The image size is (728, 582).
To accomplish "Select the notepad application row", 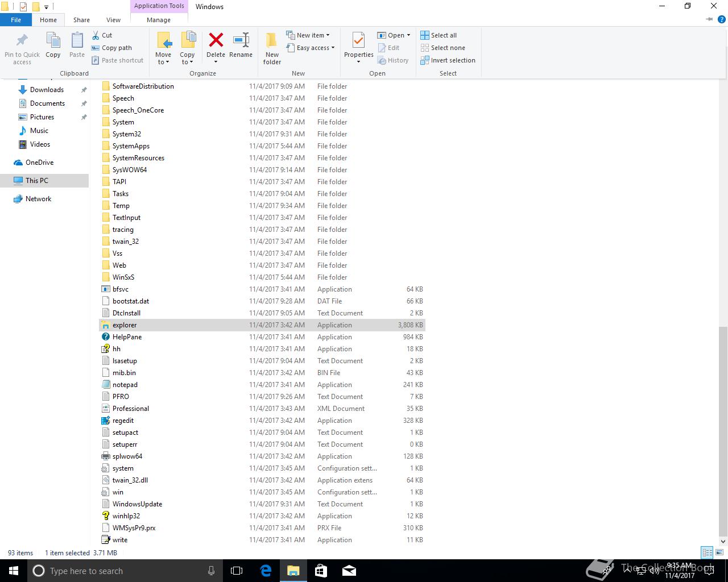I will pos(262,385).
